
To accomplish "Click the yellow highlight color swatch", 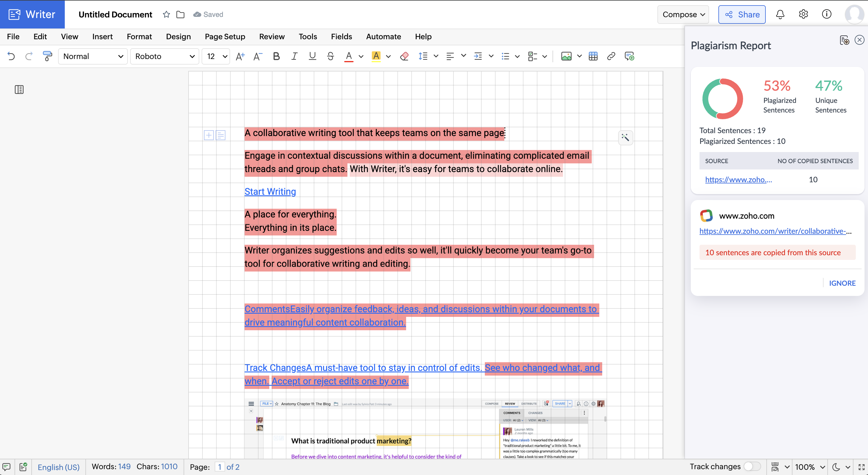I will pyautogui.click(x=376, y=56).
